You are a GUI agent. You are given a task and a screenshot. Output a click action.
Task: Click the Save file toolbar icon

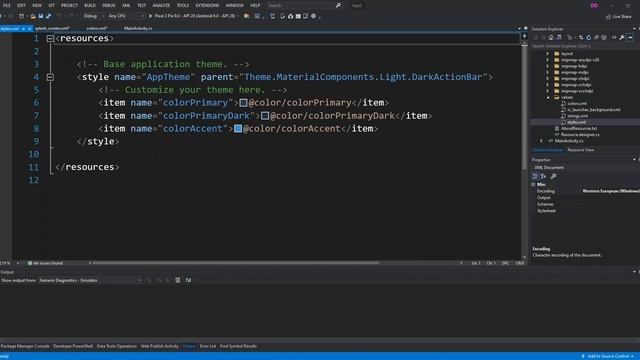[41, 16]
